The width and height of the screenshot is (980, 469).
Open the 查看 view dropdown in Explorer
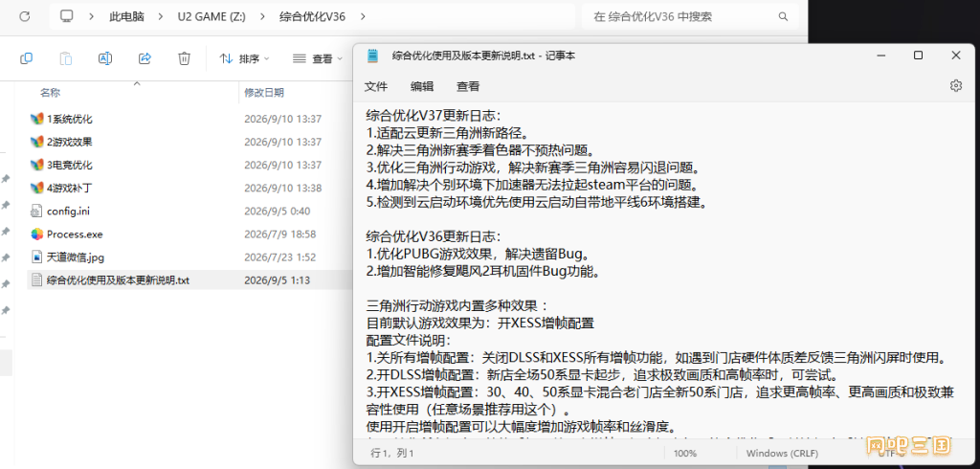point(318,58)
